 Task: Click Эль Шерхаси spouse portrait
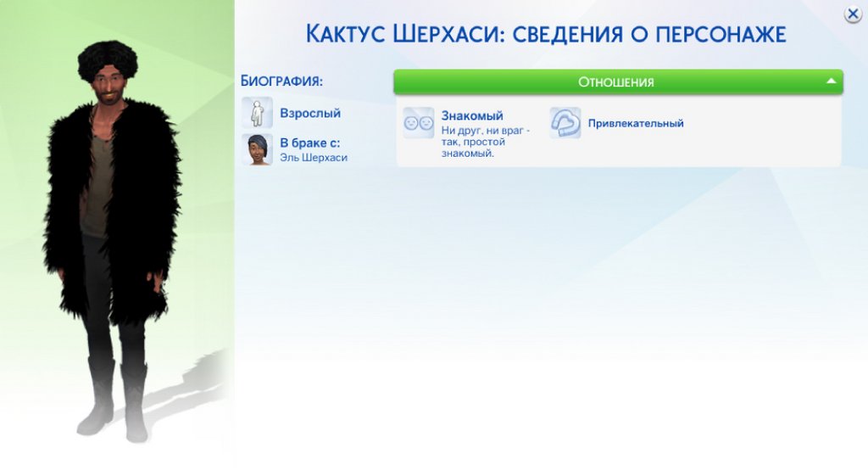click(x=257, y=149)
